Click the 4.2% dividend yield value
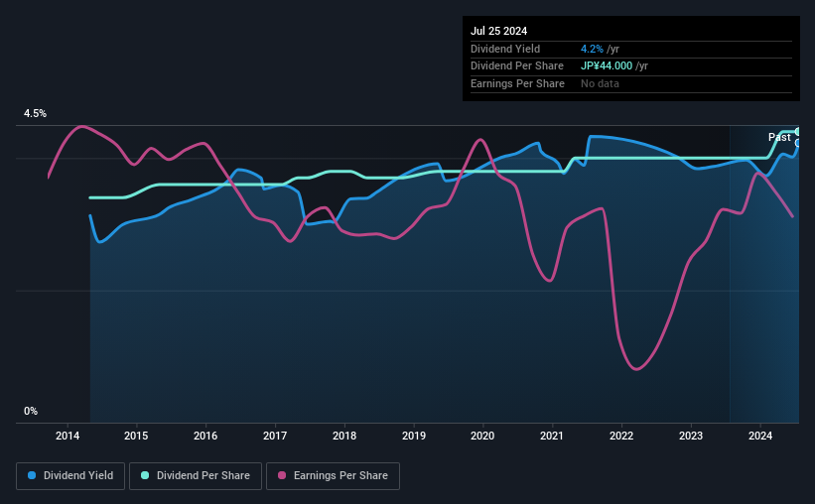Image resolution: width=815 pixels, height=504 pixels. click(592, 49)
